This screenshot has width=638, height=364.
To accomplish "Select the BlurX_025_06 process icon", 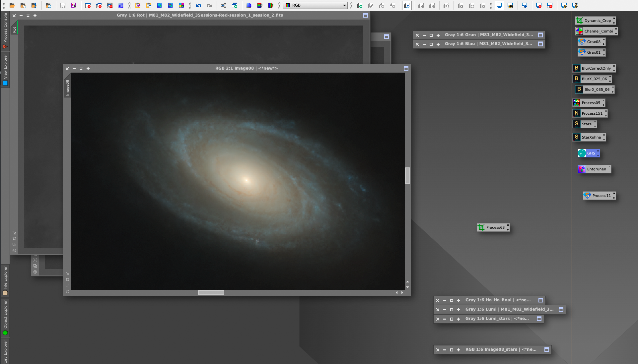I will click(592, 79).
